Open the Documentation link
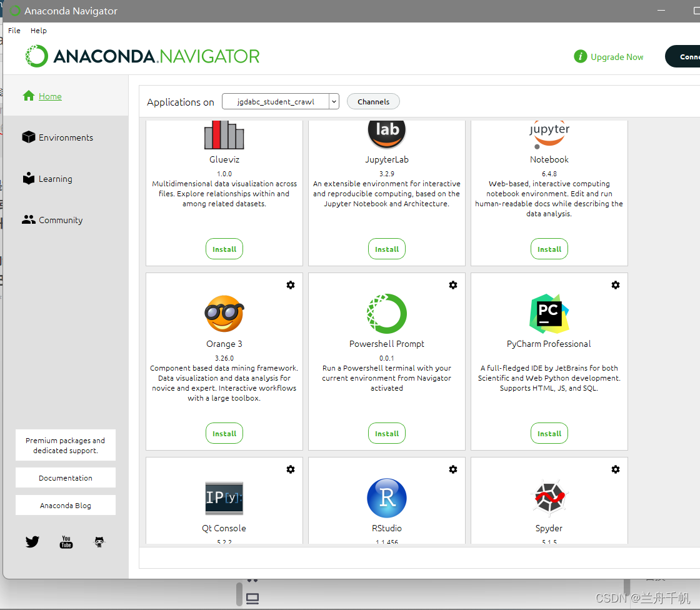 pyautogui.click(x=65, y=478)
